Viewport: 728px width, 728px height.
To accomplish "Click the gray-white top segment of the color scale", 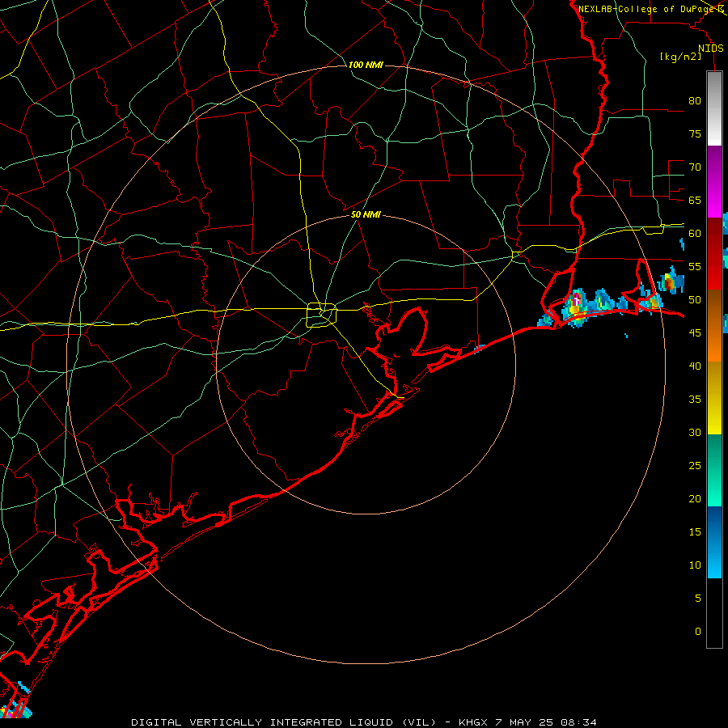I will 714,108.
